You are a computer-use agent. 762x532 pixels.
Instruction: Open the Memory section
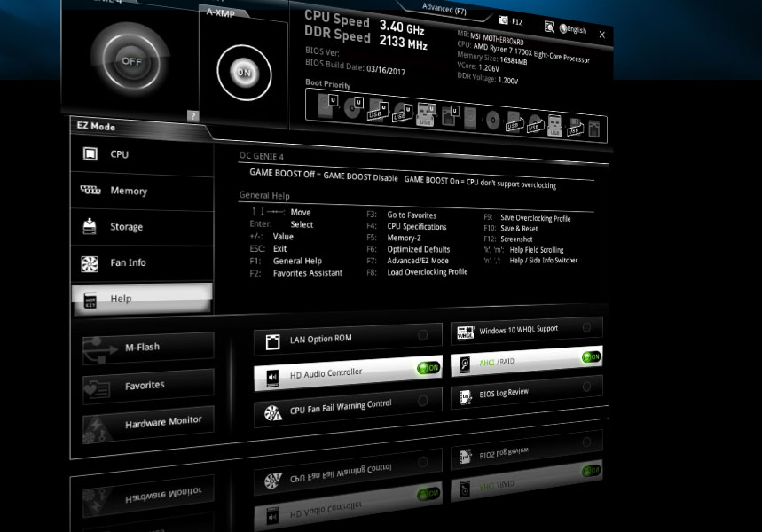(142, 191)
